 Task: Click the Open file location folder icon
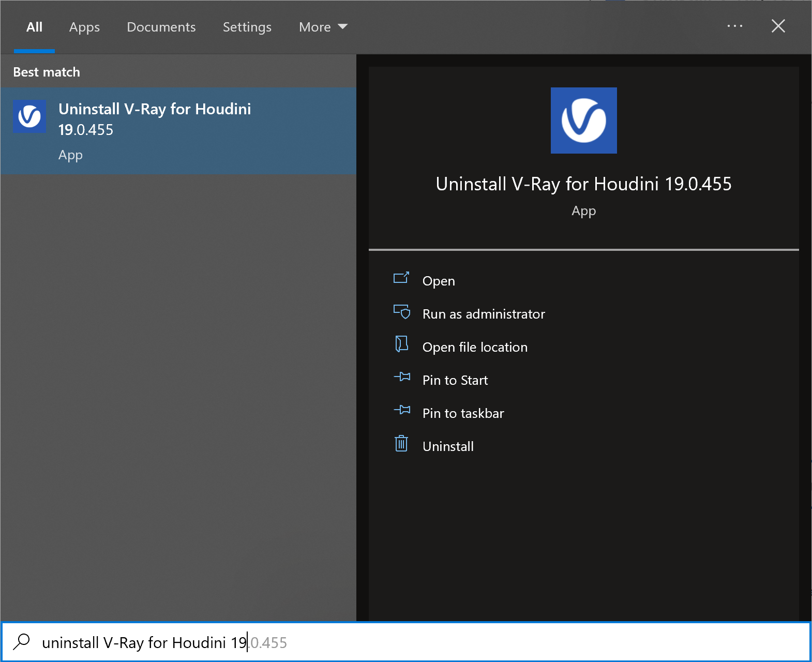[x=401, y=344]
